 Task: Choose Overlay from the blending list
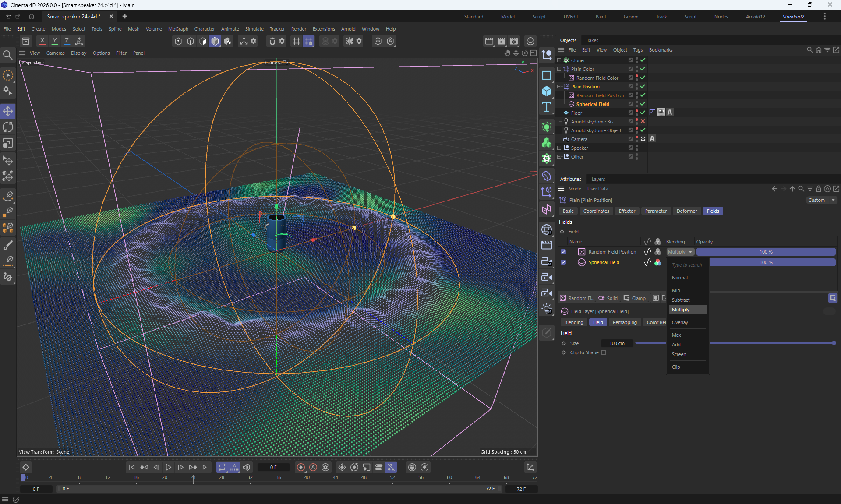[680, 322]
